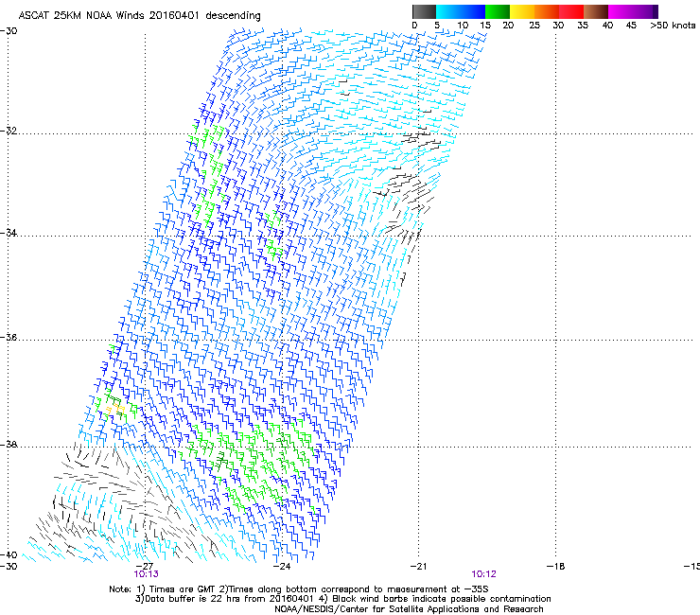Click the "-18" longitude axis label

click(x=556, y=566)
